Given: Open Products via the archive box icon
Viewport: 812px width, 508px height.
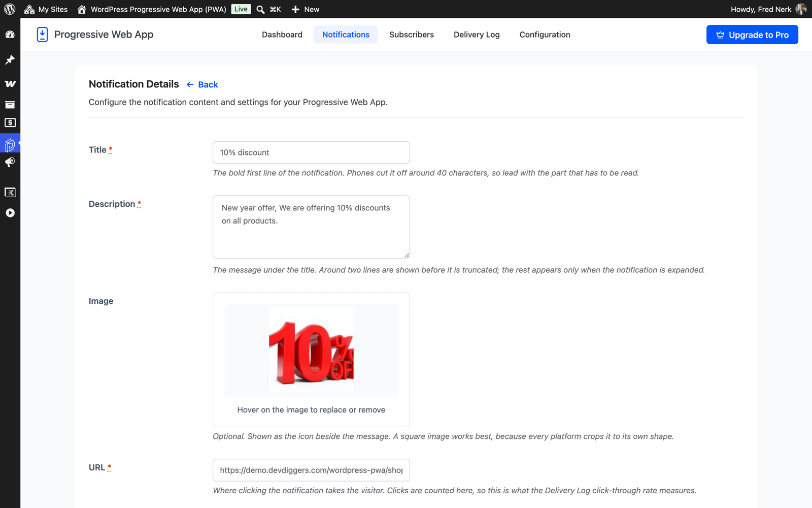Looking at the screenshot, I should (x=10, y=105).
